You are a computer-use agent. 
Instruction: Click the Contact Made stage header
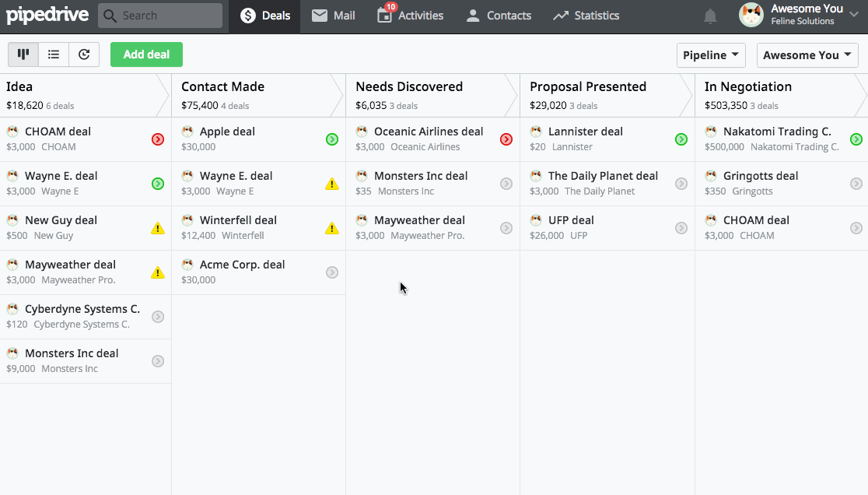(258, 95)
